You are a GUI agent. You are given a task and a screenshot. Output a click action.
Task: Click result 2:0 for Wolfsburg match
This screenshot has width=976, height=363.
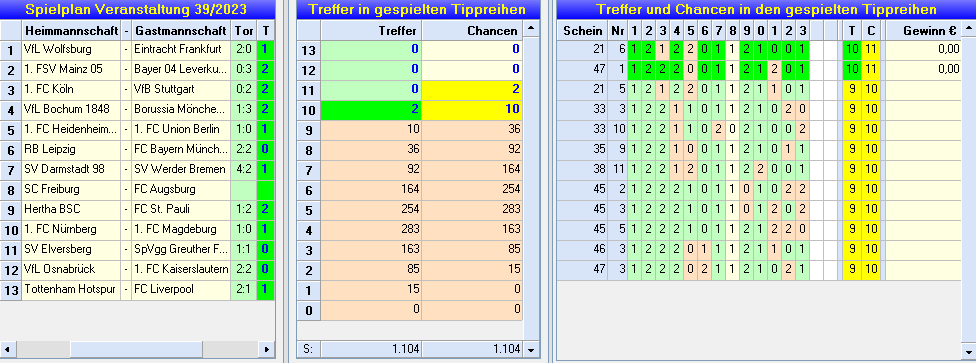[243, 49]
